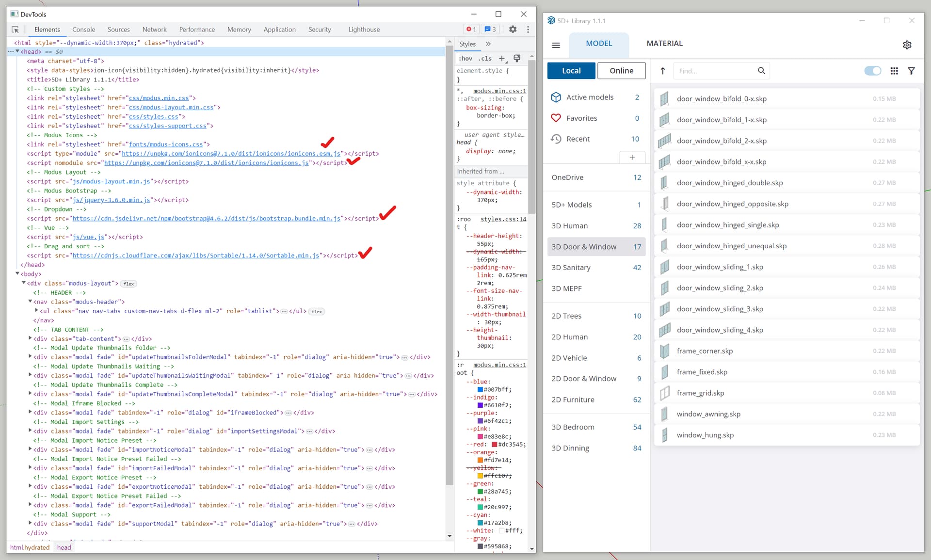Image resolution: width=931 pixels, height=560 pixels.
Task: Open 5D+ Library settings gear icon
Action: point(907,45)
